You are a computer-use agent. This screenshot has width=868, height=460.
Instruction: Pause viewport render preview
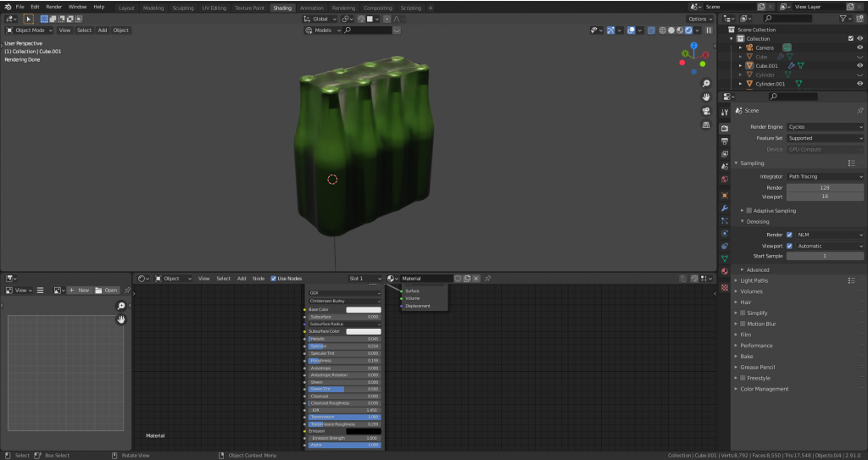pyautogui.click(x=709, y=30)
